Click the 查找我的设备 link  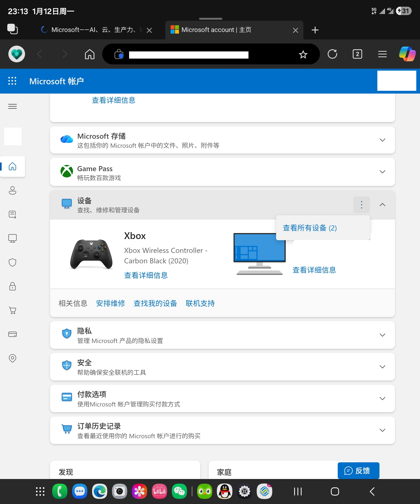(x=155, y=303)
